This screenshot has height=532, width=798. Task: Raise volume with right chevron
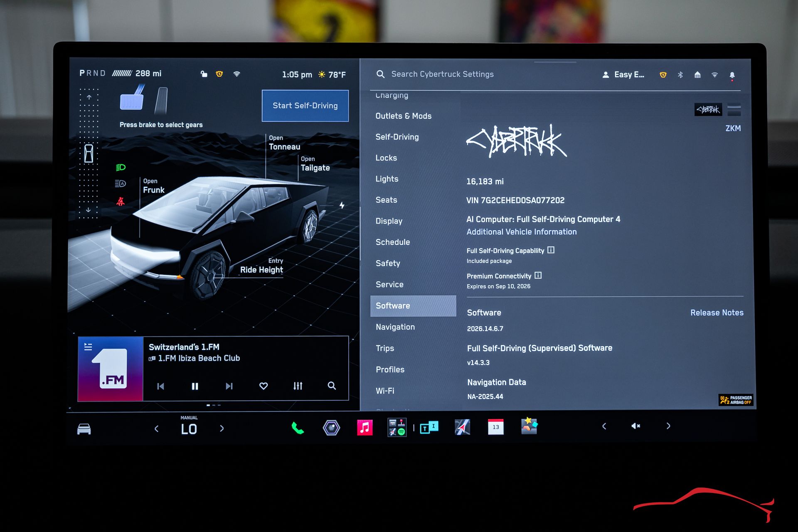click(668, 426)
